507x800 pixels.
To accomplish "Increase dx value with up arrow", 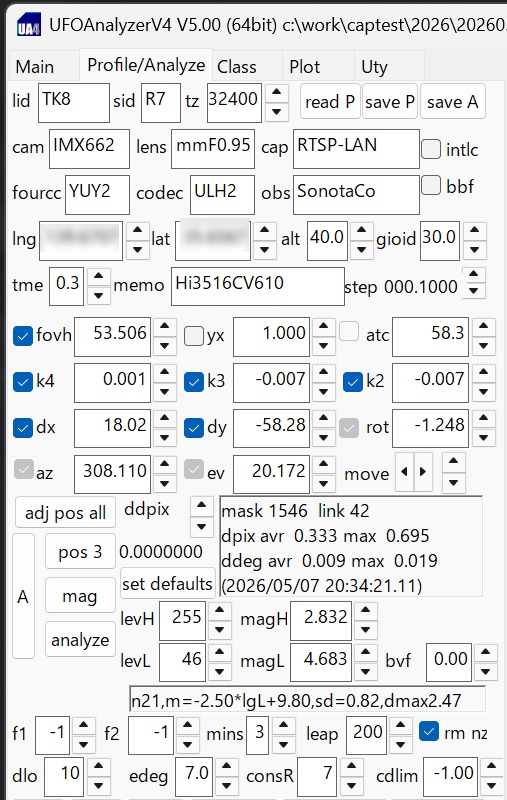I will tap(165, 418).
